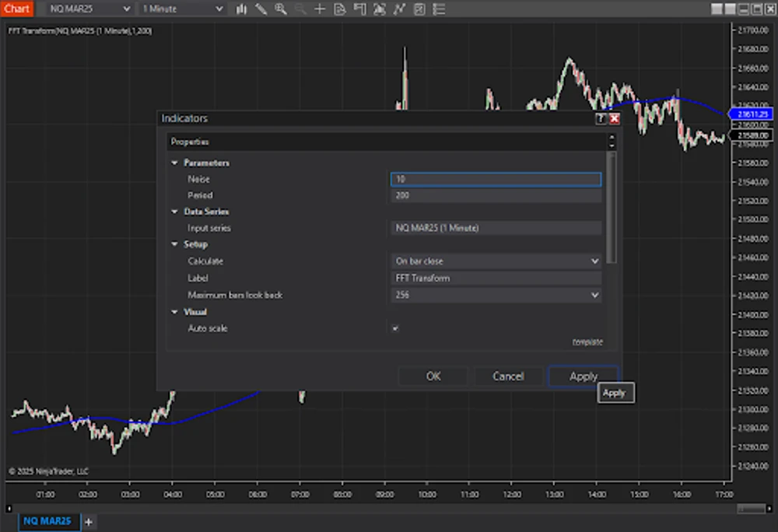Click the Period parameter label
The height and width of the screenshot is (532, 778).
pyautogui.click(x=200, y=195)
